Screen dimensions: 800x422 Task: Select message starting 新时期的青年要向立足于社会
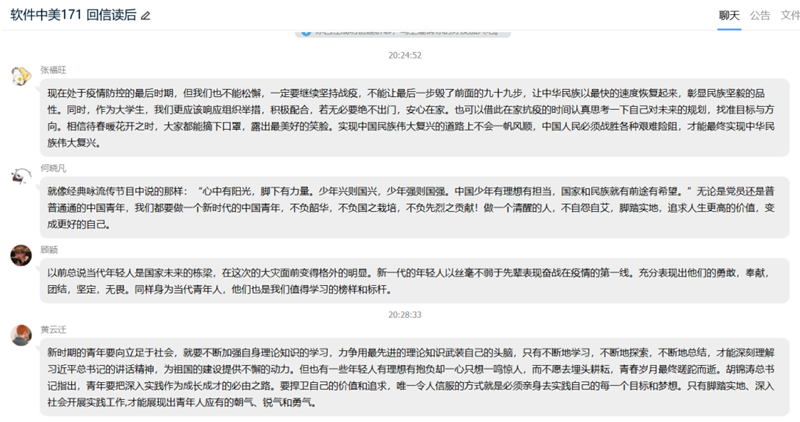click(414, 377)
